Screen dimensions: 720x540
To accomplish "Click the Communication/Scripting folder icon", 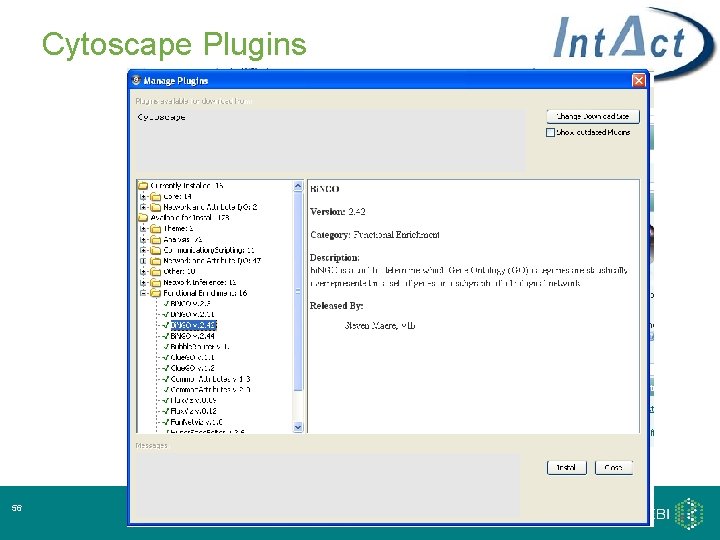I will coord(156,250).
